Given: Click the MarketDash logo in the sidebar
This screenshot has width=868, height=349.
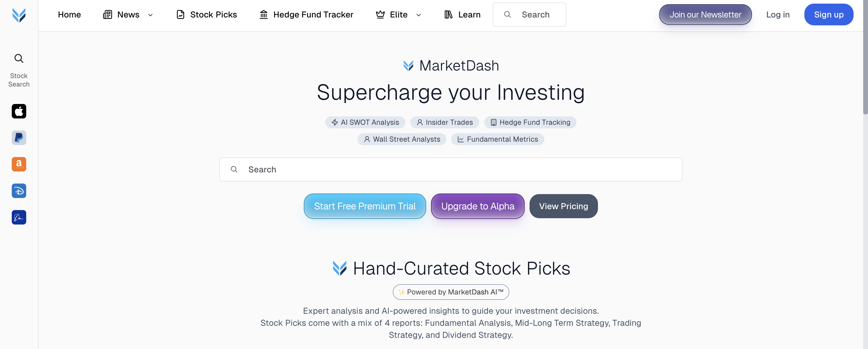Looking at the screenshot, I should coord(19,15).
